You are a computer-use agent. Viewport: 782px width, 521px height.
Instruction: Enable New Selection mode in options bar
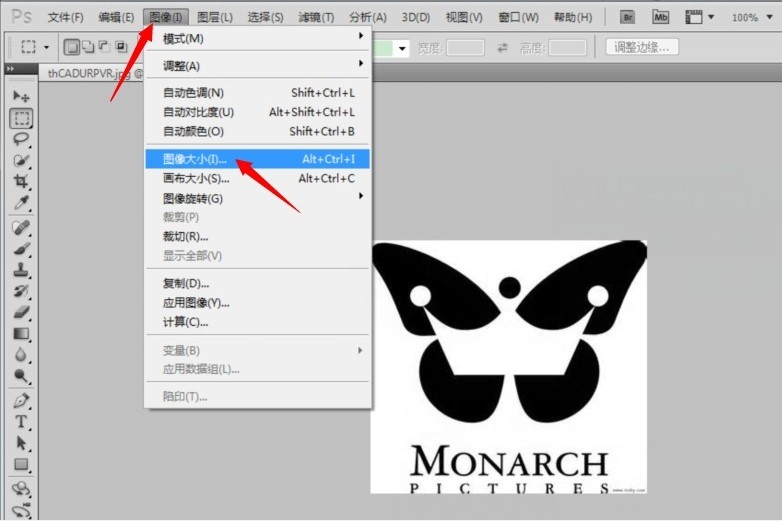click(x=72, y=47)
